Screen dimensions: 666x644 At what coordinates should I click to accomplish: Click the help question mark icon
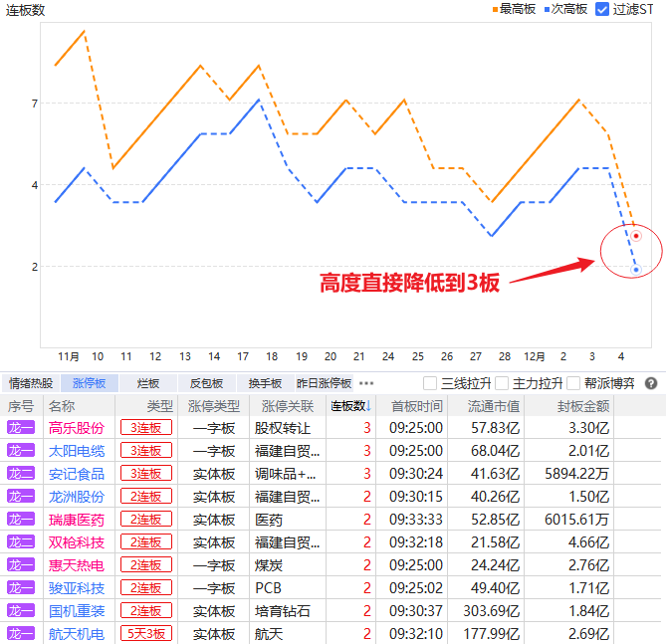pyautogui.click(x=651, y=383)
